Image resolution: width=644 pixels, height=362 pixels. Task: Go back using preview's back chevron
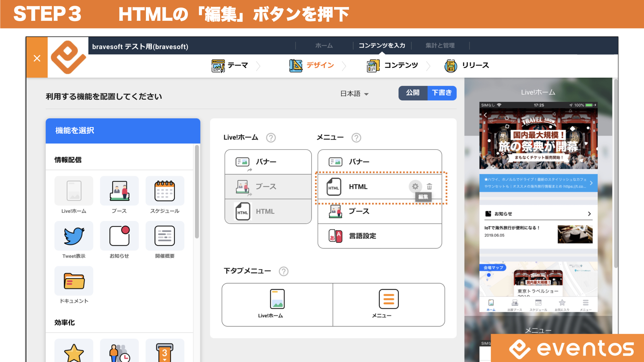(485, 115)
